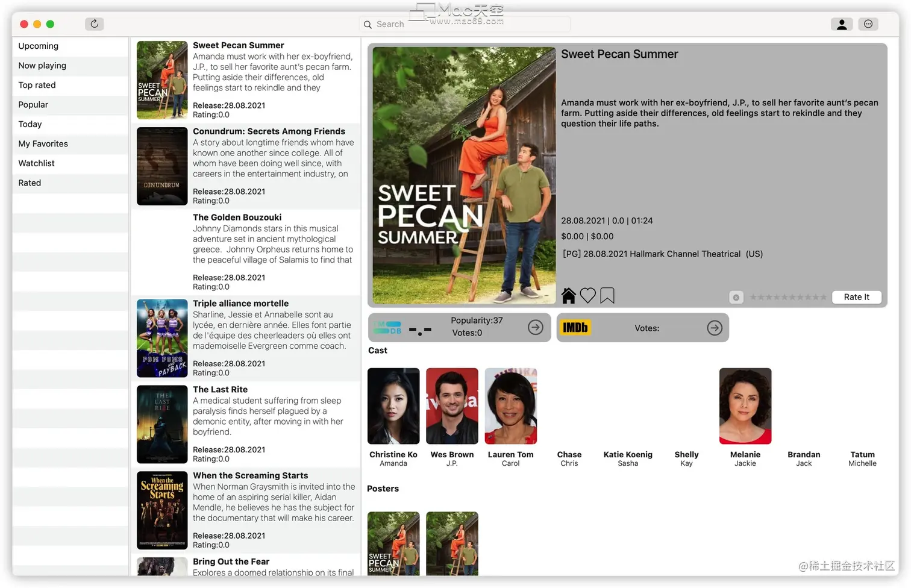Select Top rated in the sidebar
Screen dimensions: 911x588
(x=70, y=85)
